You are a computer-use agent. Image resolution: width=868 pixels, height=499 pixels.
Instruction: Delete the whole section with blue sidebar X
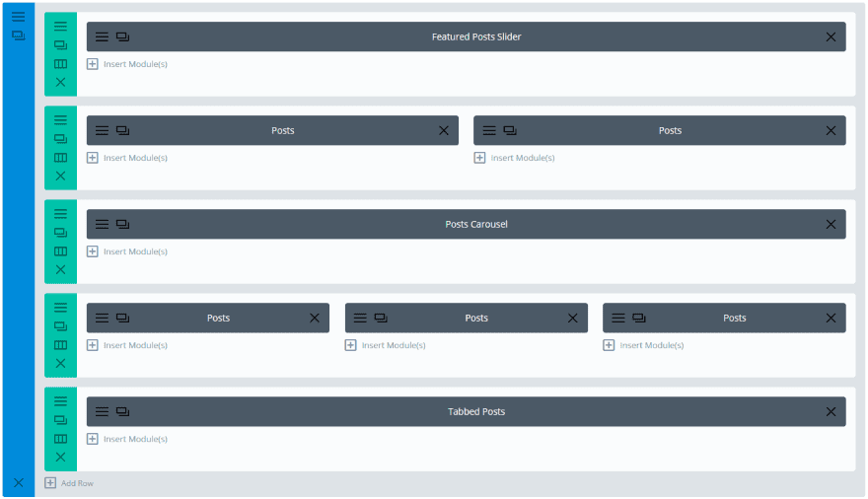point(19,482)
